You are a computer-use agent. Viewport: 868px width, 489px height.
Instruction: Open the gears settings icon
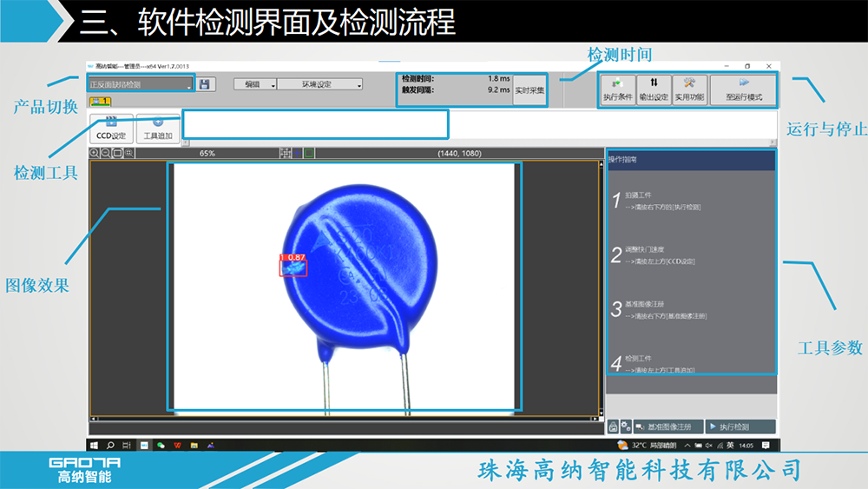[x=626, y=426]
